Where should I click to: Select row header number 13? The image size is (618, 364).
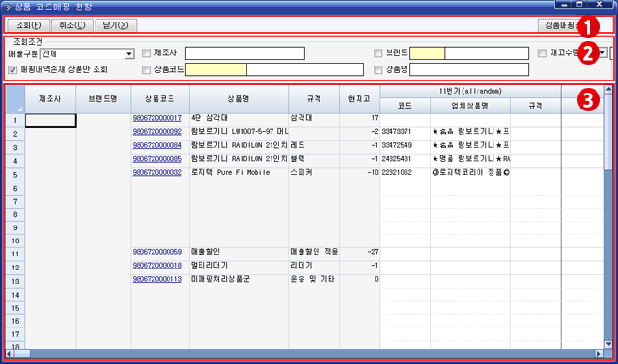pos(15,282)
